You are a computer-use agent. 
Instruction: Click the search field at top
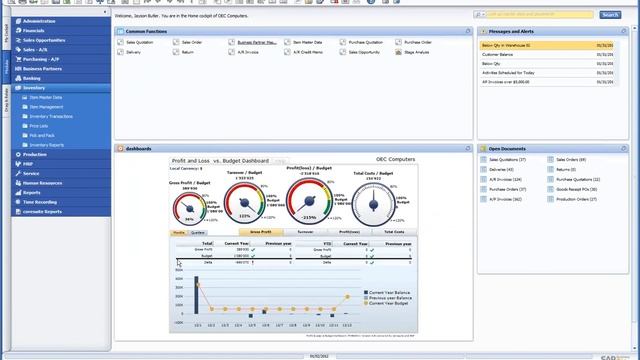(540, 15)
